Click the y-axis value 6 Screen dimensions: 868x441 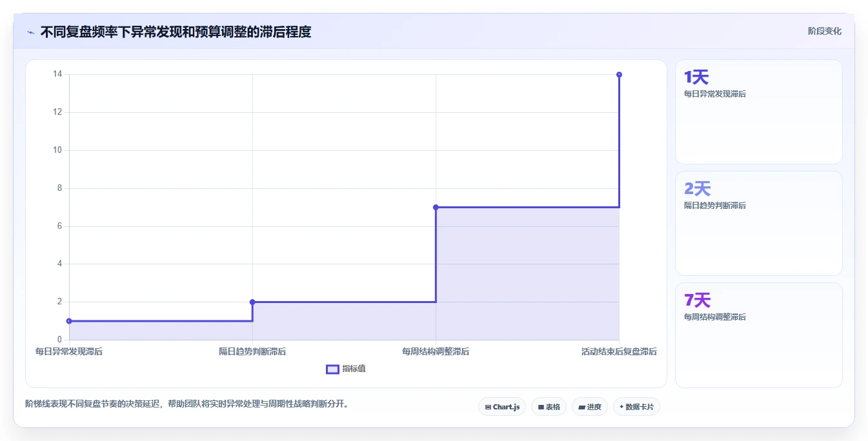pos(59,226)
